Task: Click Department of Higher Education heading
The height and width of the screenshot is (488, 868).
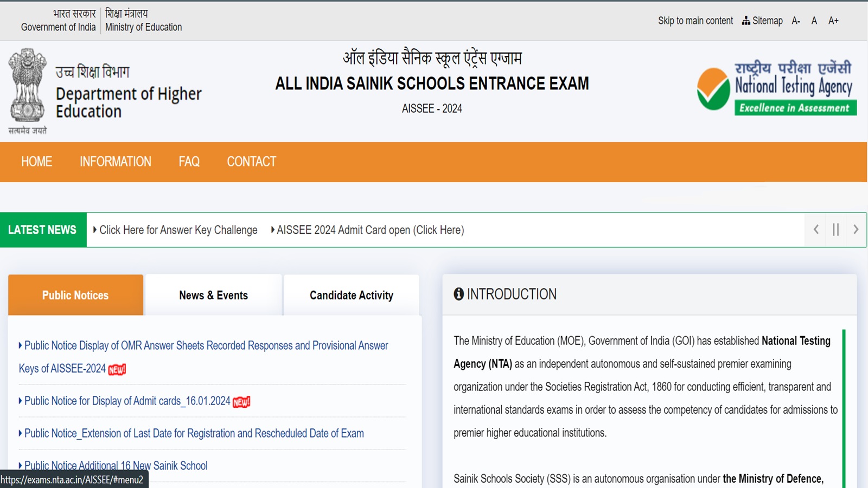Action: pyautogui.click(x=129, y=102)
